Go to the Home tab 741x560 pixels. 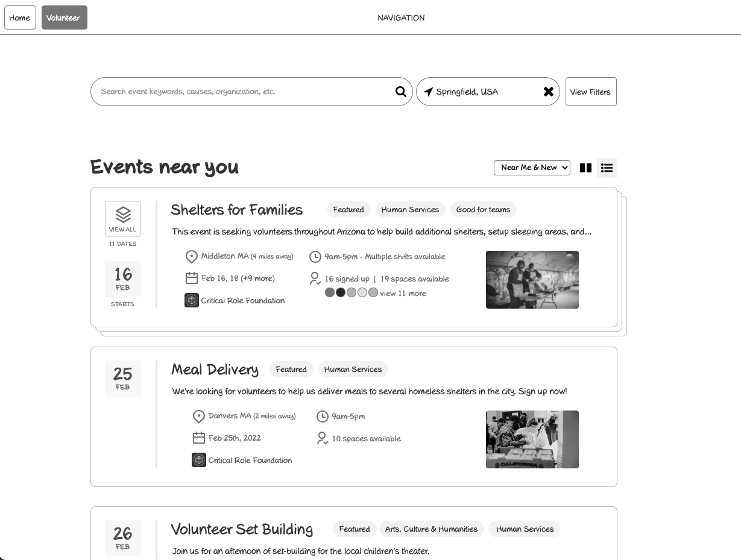coord(20,17)
